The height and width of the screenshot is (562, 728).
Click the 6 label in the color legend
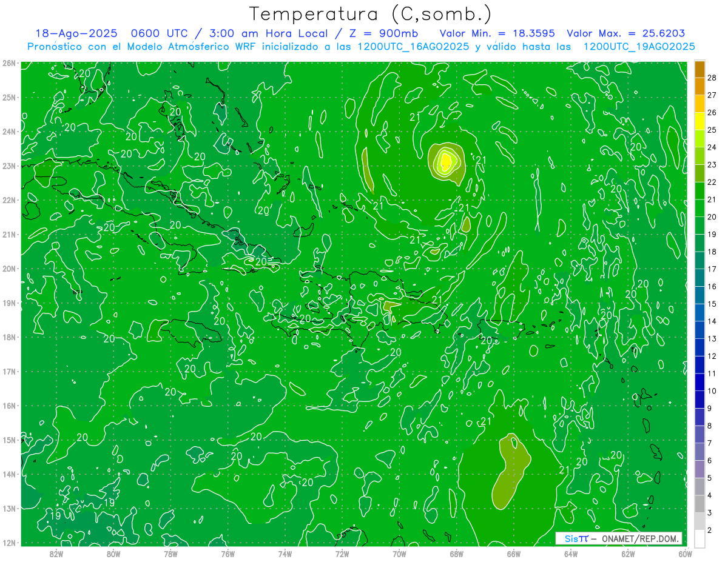tap(710, 461)
